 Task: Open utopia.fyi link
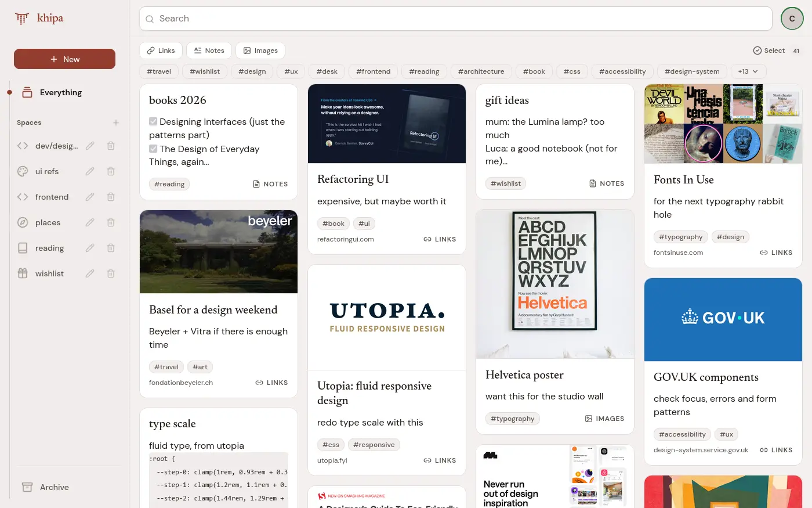click(x=332, y=460)
